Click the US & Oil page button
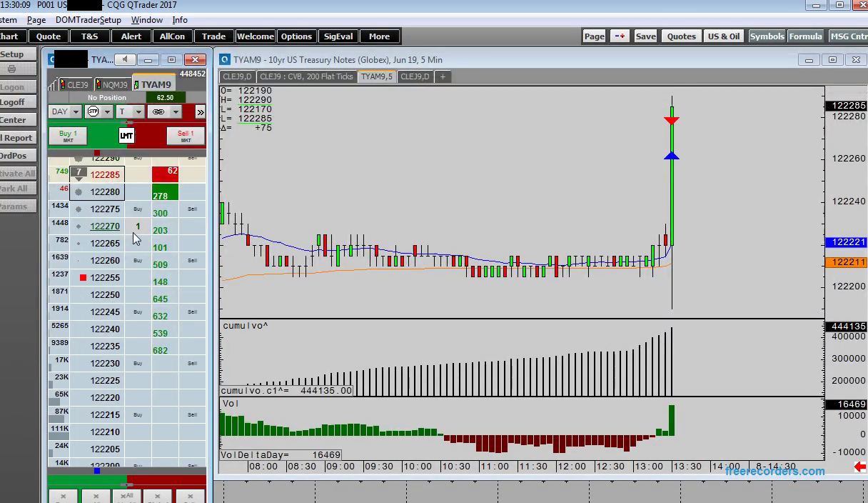 pyautogui.click(x=724, y=36)
